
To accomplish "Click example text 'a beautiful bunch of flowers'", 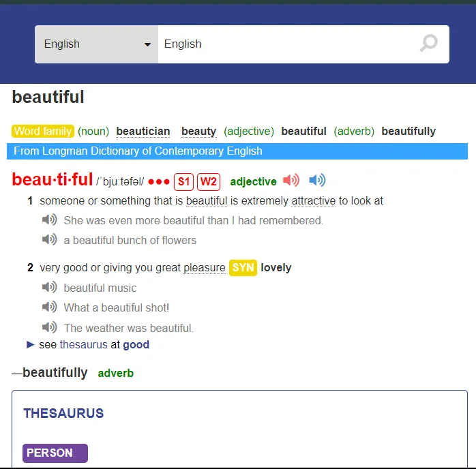I will pyautogui.click(x=130, y=240).
